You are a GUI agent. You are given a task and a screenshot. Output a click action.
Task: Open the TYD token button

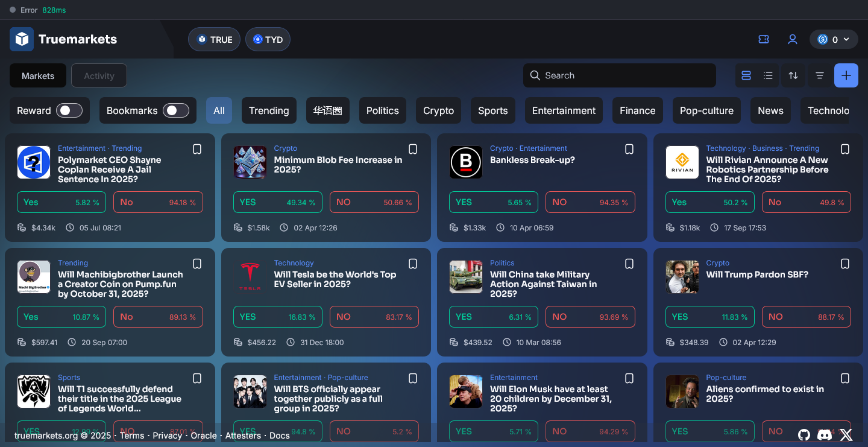pyautogui.click(x=268, y=39)
